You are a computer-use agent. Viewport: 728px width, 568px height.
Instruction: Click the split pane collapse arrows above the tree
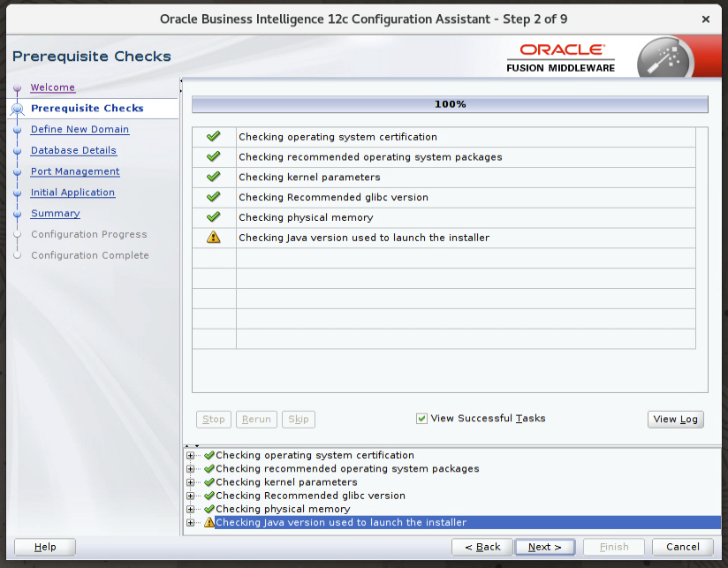(192, 446)
